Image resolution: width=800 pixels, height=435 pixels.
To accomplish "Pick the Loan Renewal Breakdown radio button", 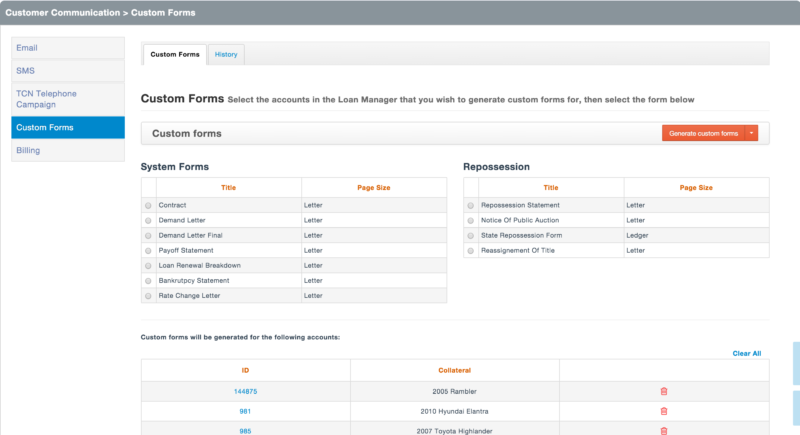I will (148, 266).
